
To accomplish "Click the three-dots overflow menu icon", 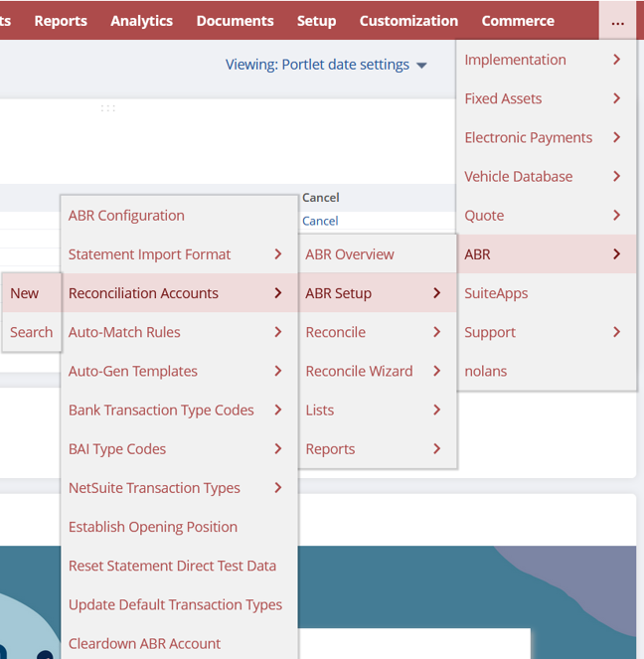I will [x=617, y=21].
